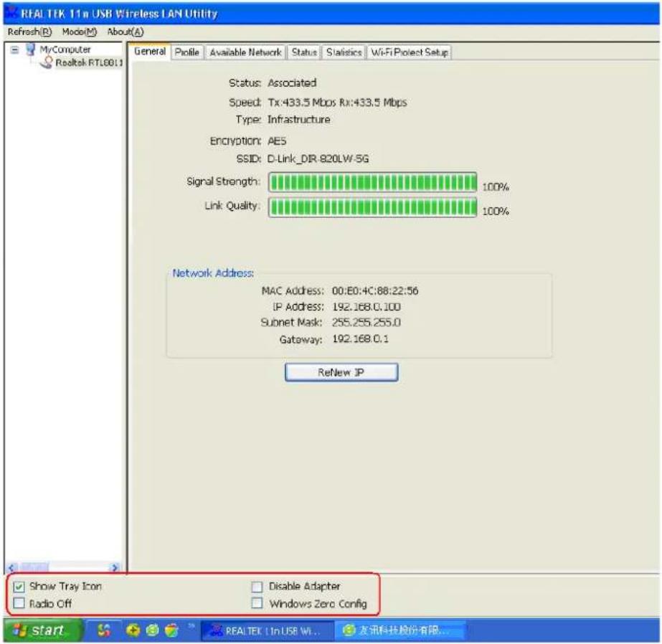
Task: Click the AES encryption value
Action: click(x=277, y=141)
